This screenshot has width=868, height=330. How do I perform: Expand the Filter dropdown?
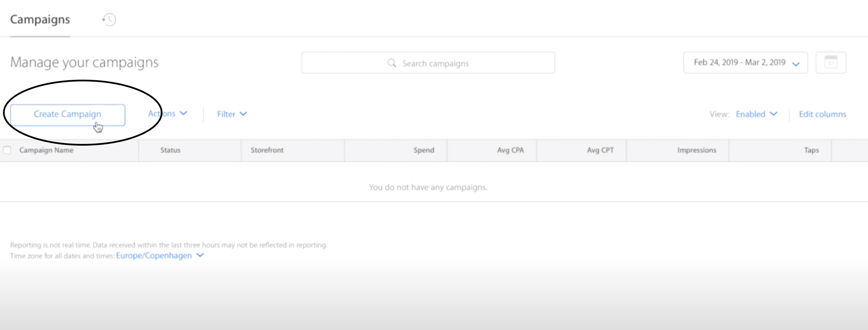click(232, 114)
